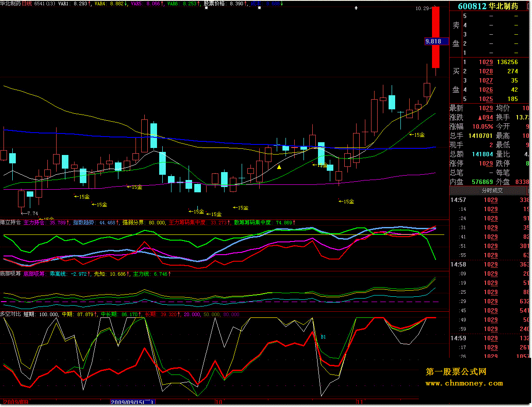Click the 14:59 trade time row
This screenshot has width=532, height=407.
click(x=490, y=338)
